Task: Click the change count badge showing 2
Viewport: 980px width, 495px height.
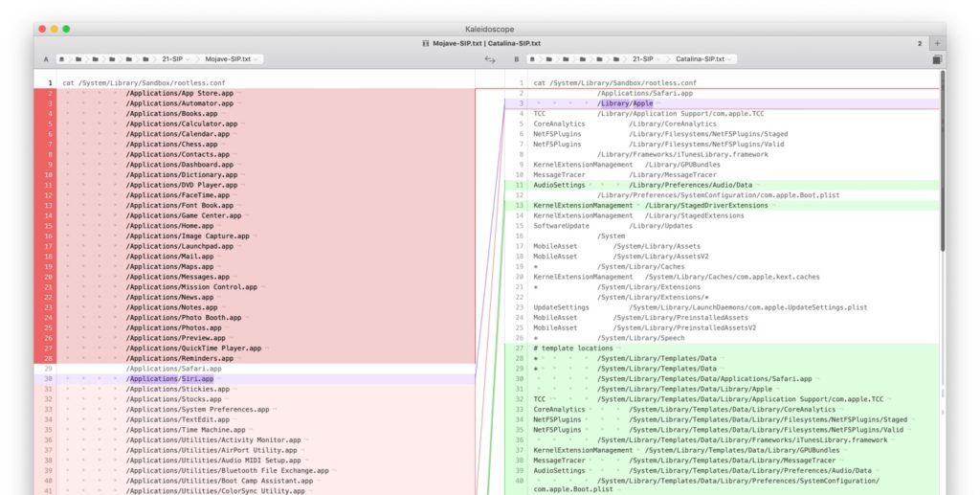Action: click(920, 43)
